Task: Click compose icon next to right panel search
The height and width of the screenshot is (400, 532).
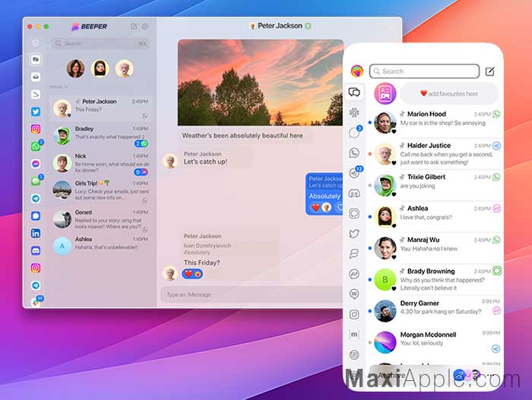Action: (x=489, y=71)
